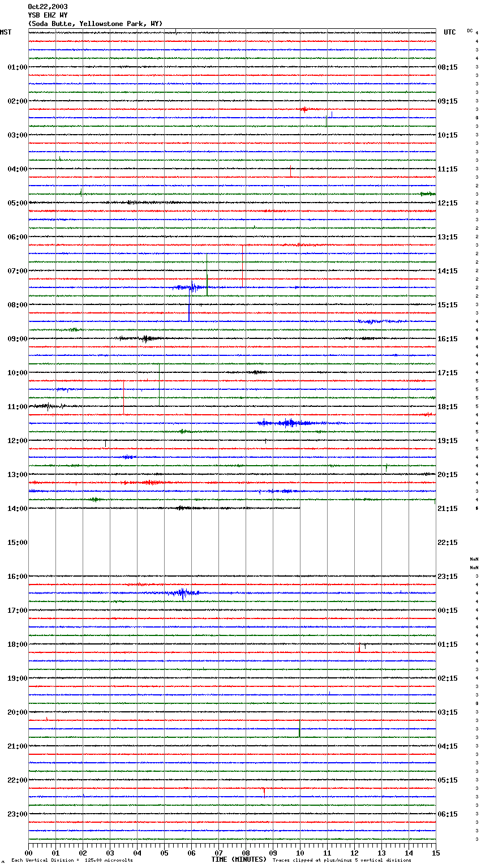Click the 06 minute tick label
Screen dimensions: 481x868
(191, 853)
